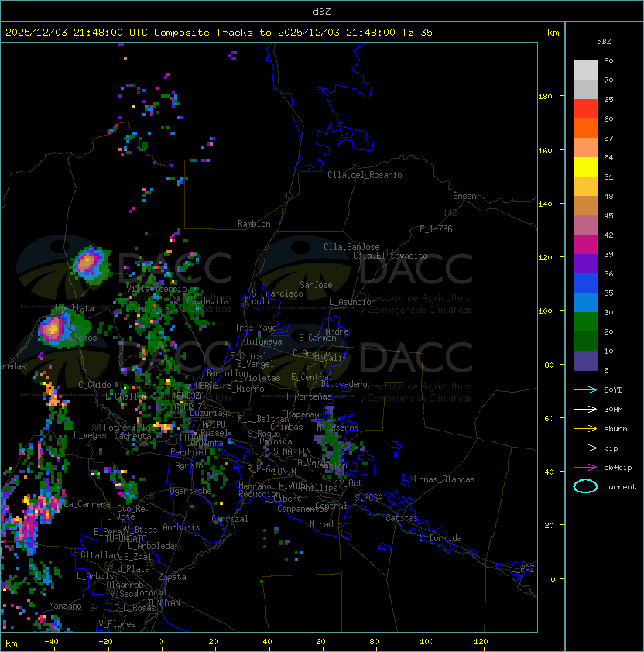This screenshot has height=652, width=644.
Task: Click the cyan 'current' ellipse symbol
Action: tap(585, 486)
